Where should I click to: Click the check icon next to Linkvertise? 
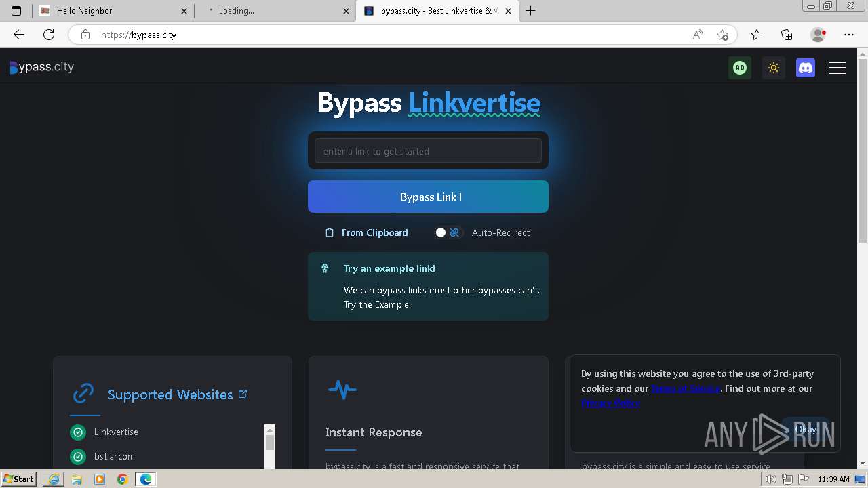(x=78, y=432)
